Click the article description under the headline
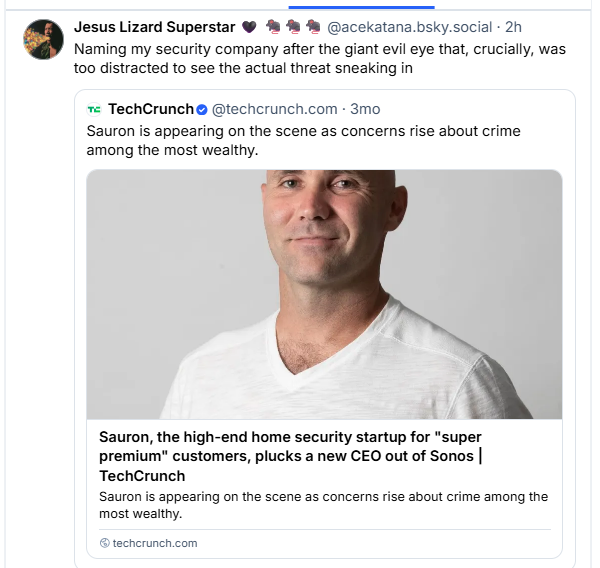The image size is (600, 568). (324, 505)
